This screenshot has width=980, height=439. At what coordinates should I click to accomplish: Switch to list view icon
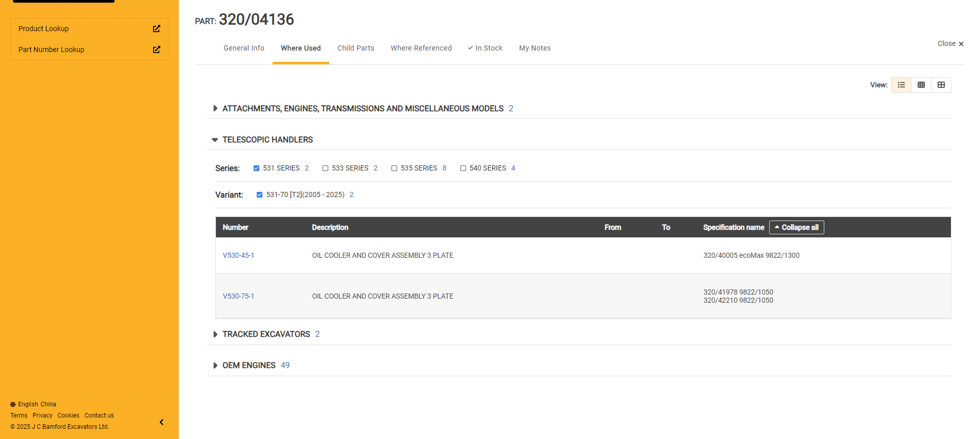901,85
